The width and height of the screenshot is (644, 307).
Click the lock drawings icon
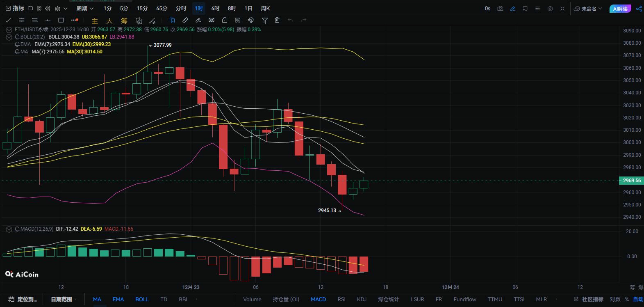(224, 20)
